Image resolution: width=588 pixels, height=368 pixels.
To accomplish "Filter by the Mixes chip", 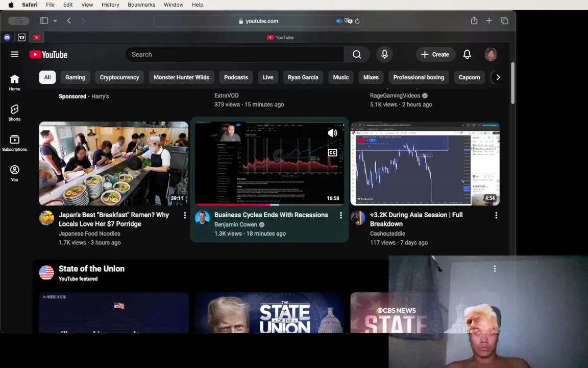I will tap(371, 77).
